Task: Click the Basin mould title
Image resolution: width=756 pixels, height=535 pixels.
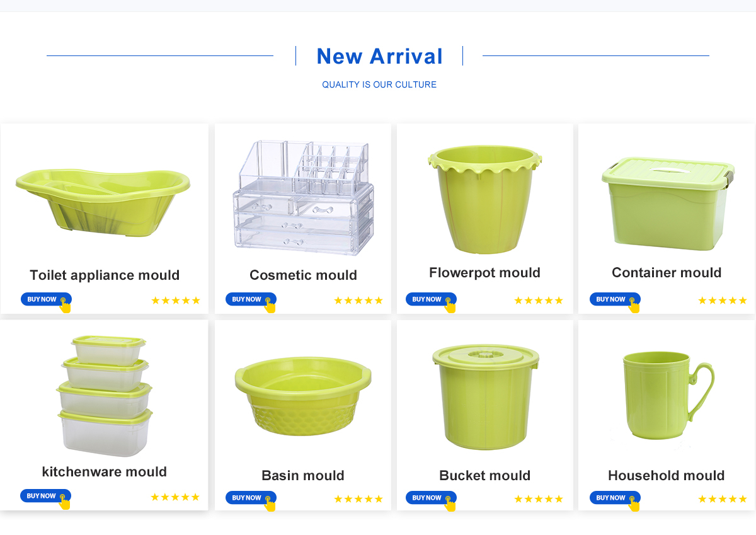Action: pyautogui.click(x=303, y=476)
